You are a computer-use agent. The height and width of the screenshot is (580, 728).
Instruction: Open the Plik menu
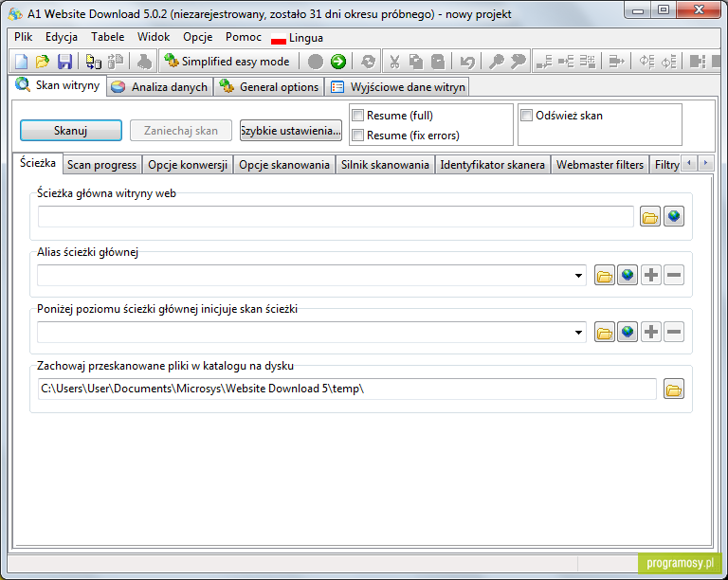(23, 37)
